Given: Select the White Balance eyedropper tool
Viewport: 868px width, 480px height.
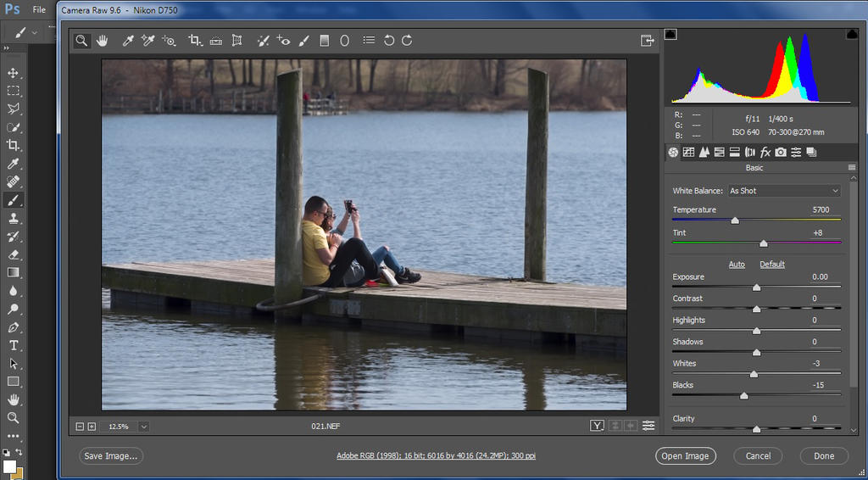Looking at the screenshot, I should click(x=129, y=41).
